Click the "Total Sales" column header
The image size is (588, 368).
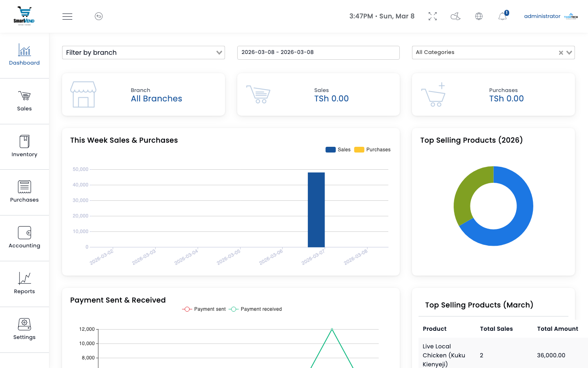496,329
